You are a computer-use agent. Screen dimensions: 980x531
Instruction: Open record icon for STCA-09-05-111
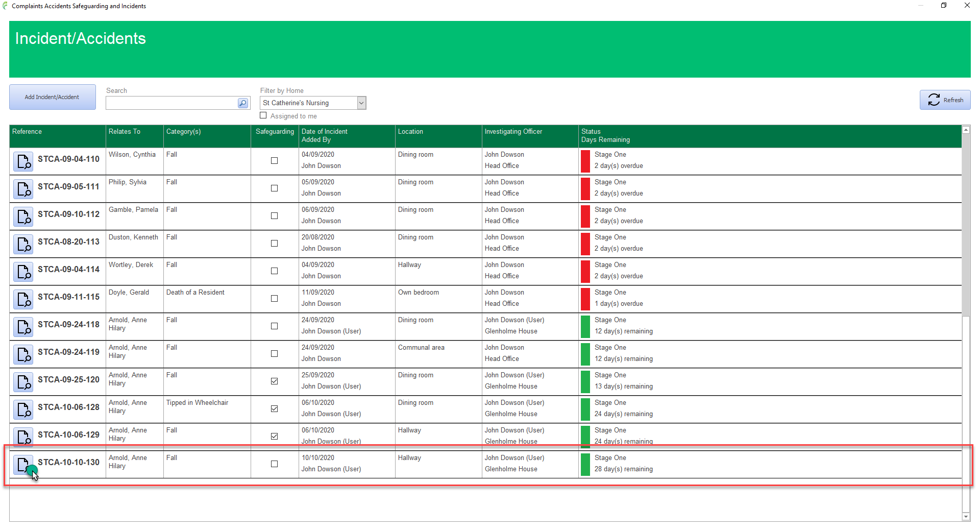coord(23,189)
